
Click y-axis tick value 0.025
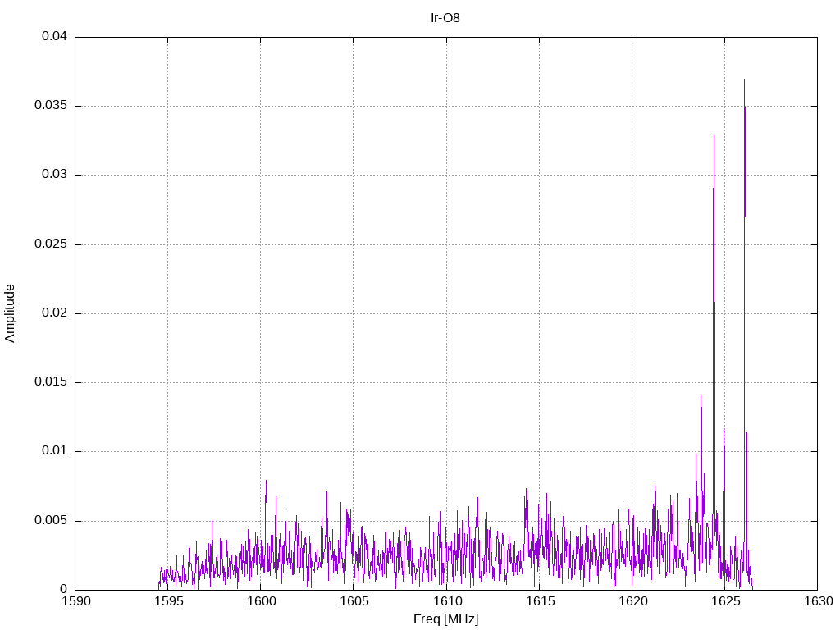[x=51, y=244]
